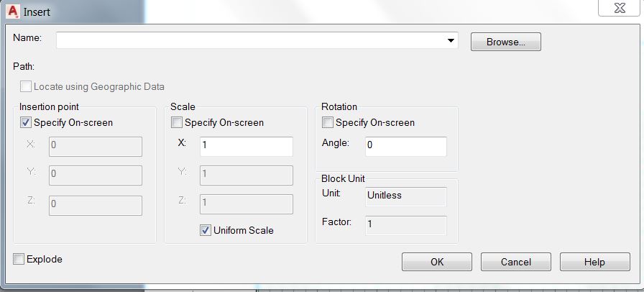Click the Rotation Angle input field
The width and height of the screenshot is (644, 292).
click(405, 147)
